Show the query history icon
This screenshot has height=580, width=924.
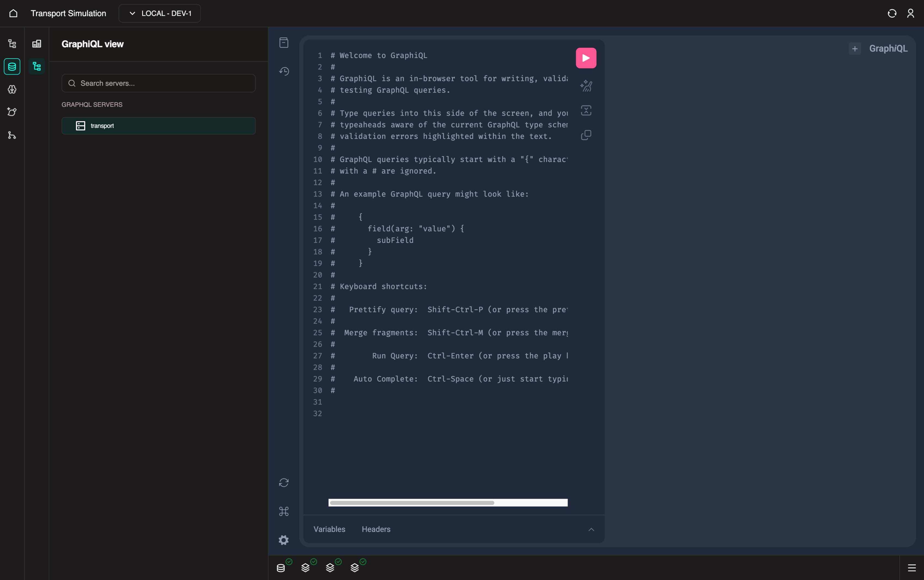[x=284, y=71]
